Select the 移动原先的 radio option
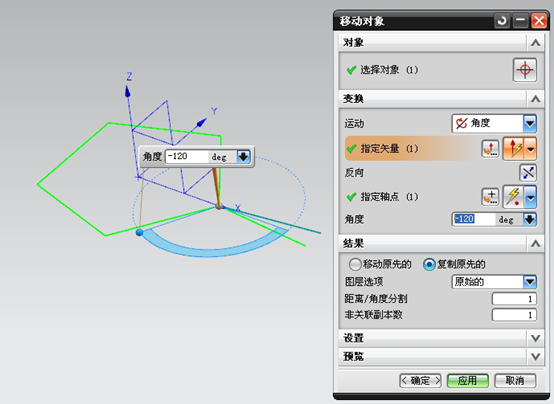This screenshot has width=554, height=404. pos(354,264)
